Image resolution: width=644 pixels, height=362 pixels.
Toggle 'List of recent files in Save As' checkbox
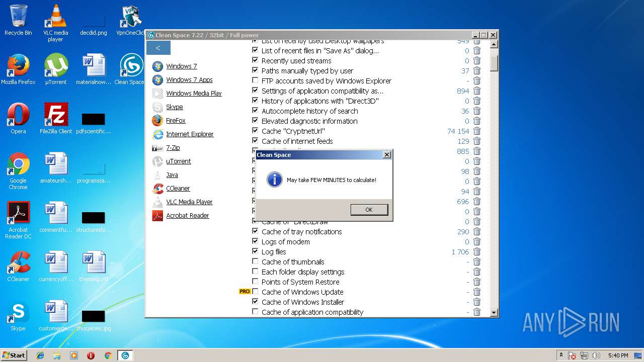(255, 50)
